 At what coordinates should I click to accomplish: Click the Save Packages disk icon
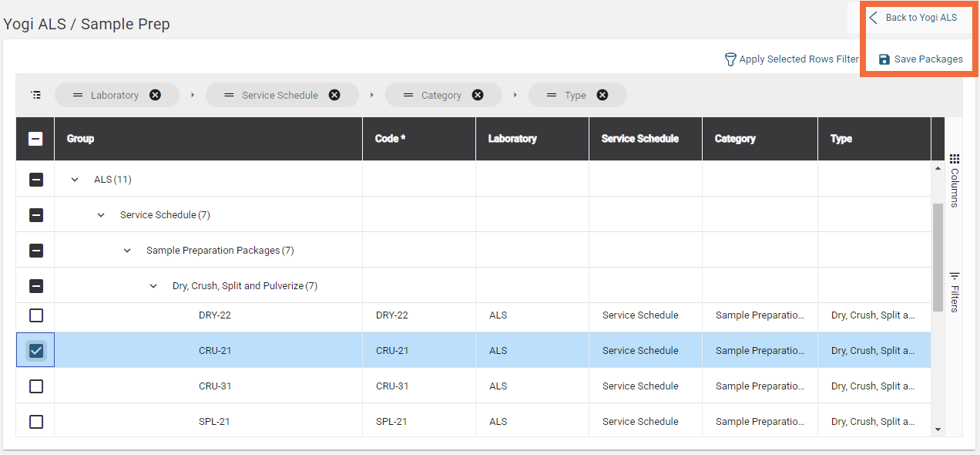[884, 59]
